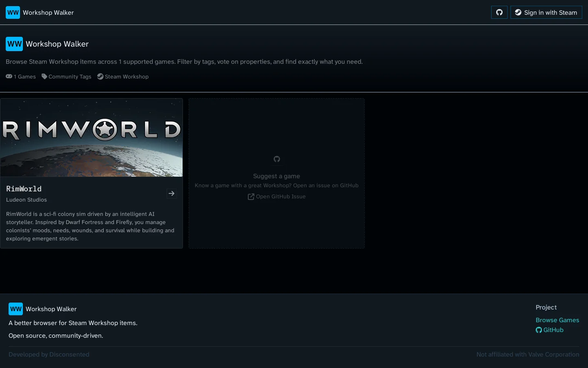Image resolution: width=588 pixels, height=368 pixels.
Task: Click 1 Games stat label
Action: (25, 76)
